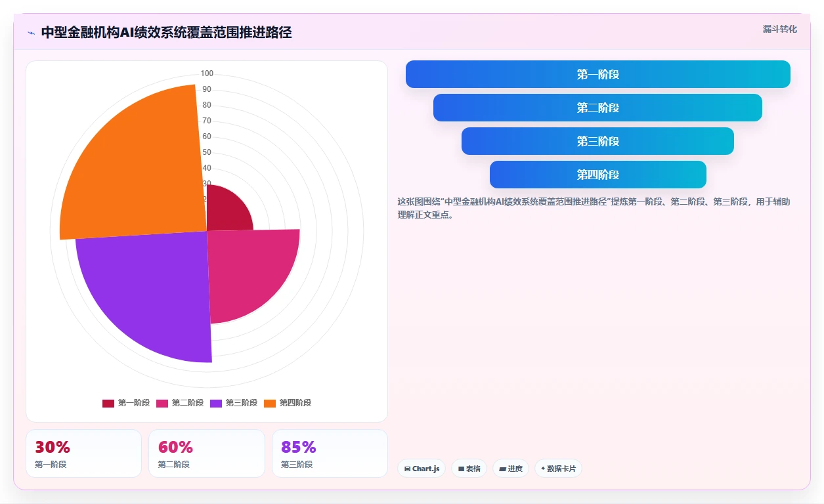Select the 第三阶段 funnel bar
This screenshot has height=504, width=824.
598,141
